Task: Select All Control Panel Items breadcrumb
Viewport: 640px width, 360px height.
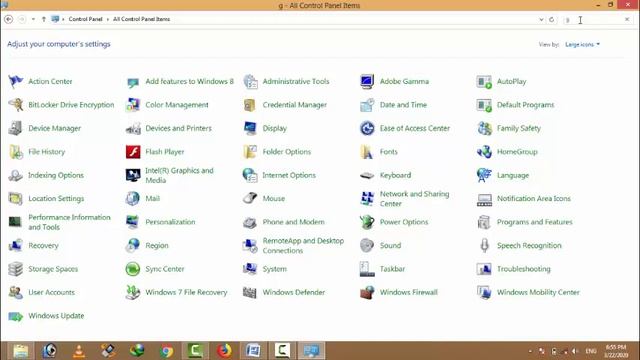Action: (141, 19)
